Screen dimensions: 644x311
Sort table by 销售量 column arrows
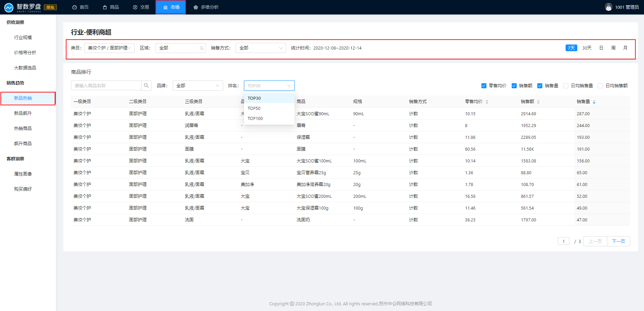[x=594, y=102]
